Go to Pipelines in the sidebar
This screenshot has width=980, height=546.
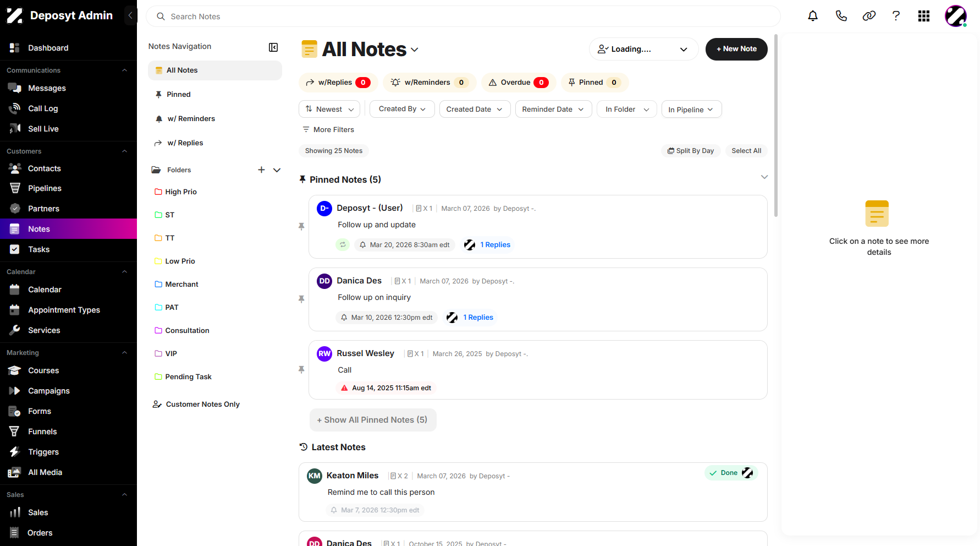[45, 188]
